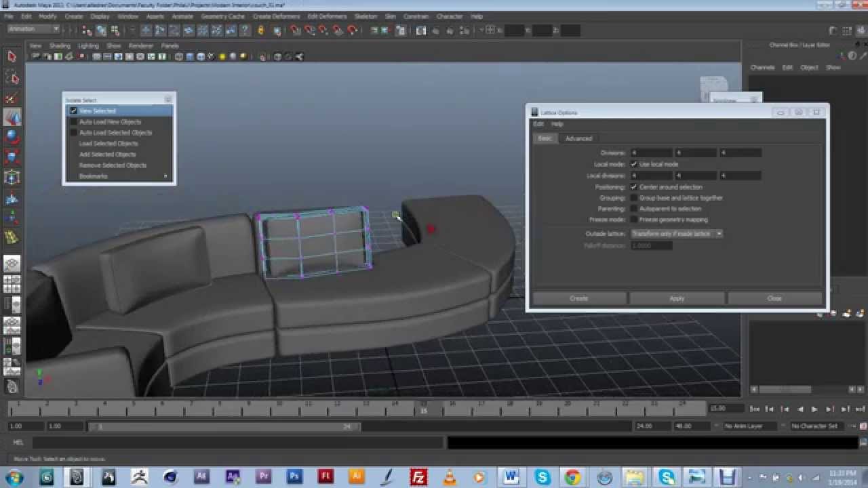Switch to four view layout
This screenshot has height=488, width=868.
[12, 284]
